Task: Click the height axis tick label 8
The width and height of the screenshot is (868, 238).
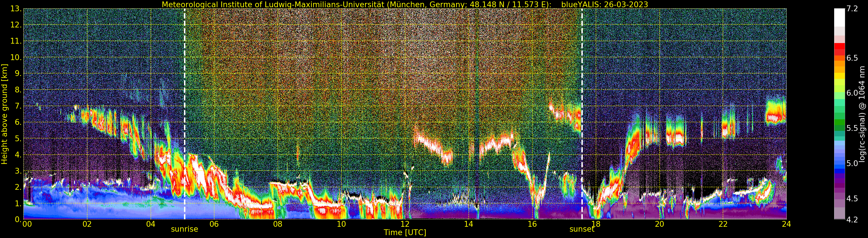Action: coord(18,90)
